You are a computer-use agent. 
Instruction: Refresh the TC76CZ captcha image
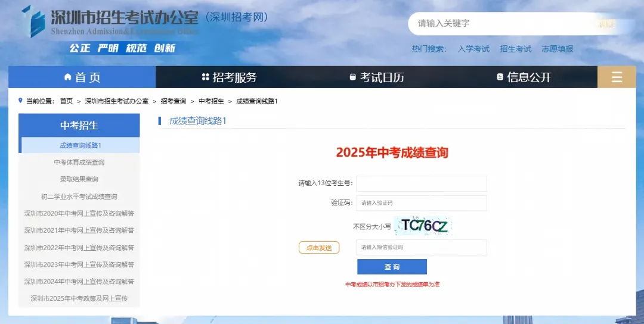click(423, 226)
